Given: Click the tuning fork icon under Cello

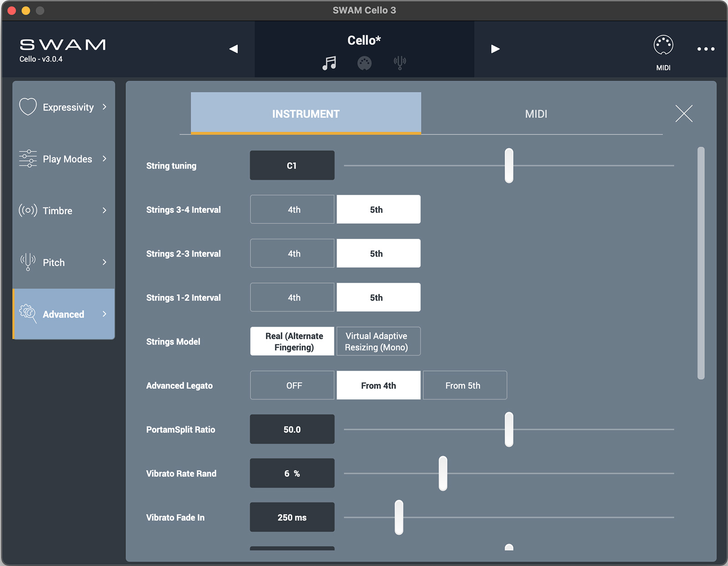Looking at the screenshot, I should [x=400, y=63].
